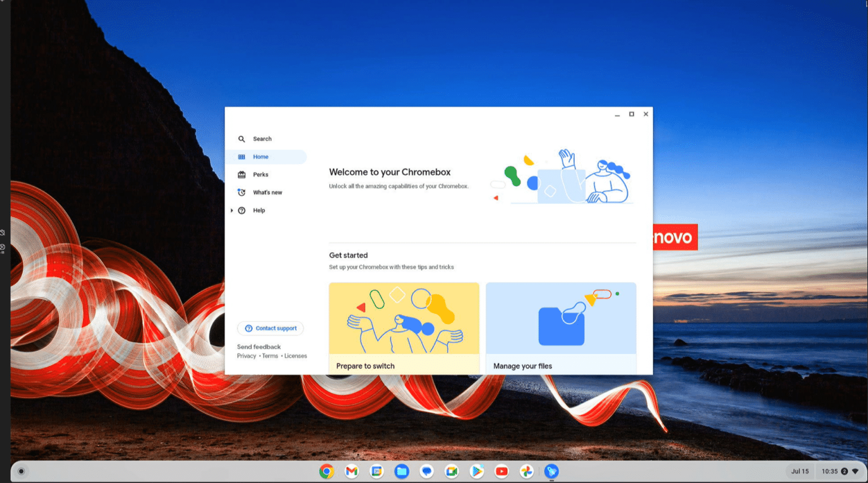The image size is (868, 483).
Task: Click Send feedback link
Action: [x=259, y=347]
